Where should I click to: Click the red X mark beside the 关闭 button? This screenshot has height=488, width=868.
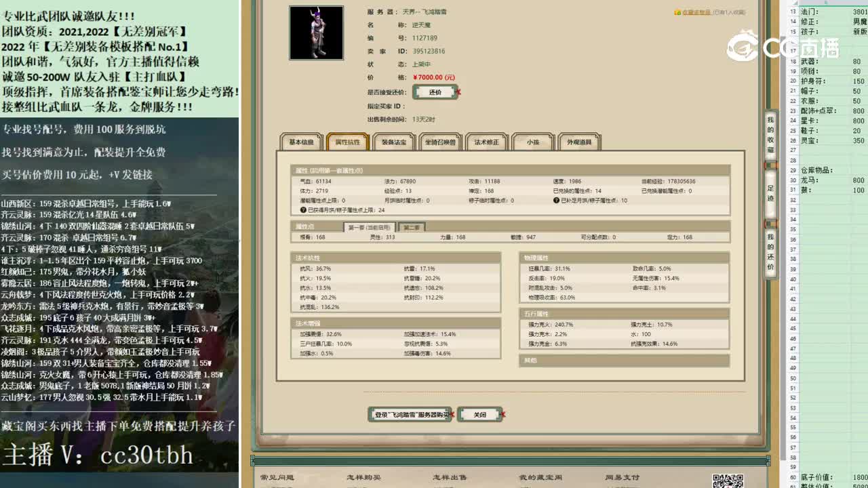tap(502, 414)
